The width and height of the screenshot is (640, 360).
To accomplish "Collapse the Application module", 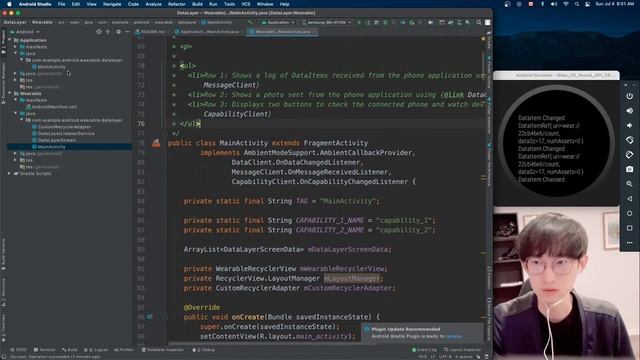I will (x=10, y=40).
